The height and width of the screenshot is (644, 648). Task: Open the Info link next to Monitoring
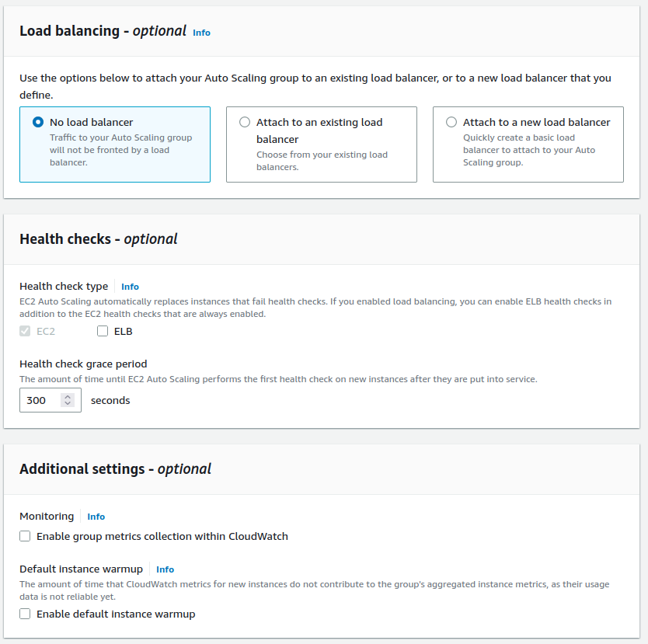click(96, 517)
